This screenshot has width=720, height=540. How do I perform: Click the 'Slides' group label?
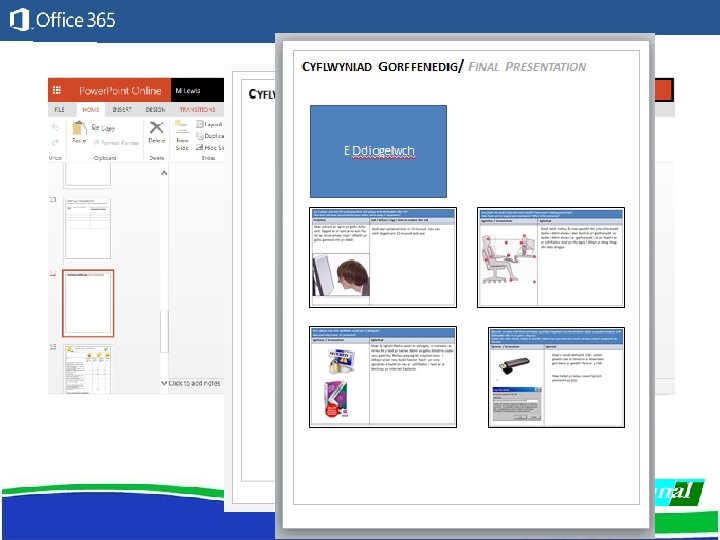coord(208,158)
